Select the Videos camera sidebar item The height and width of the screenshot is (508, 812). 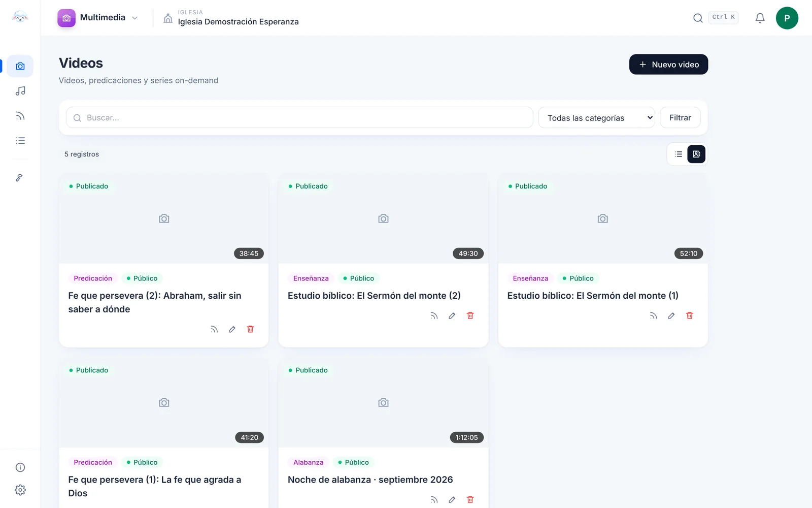click(20, 66)
